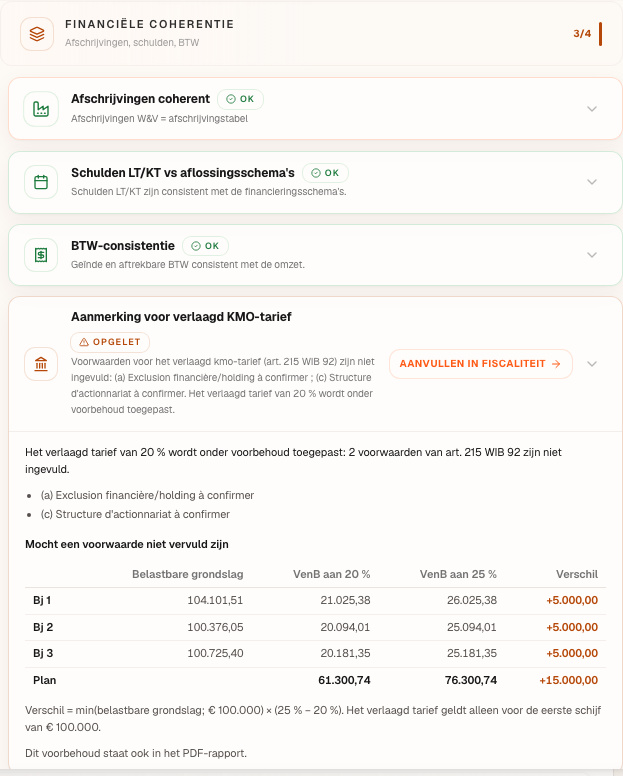Click the +5.000,00 difference in Bj 3 row
The height and width of the screenshot is (776, 623).
tap(572, 654)
